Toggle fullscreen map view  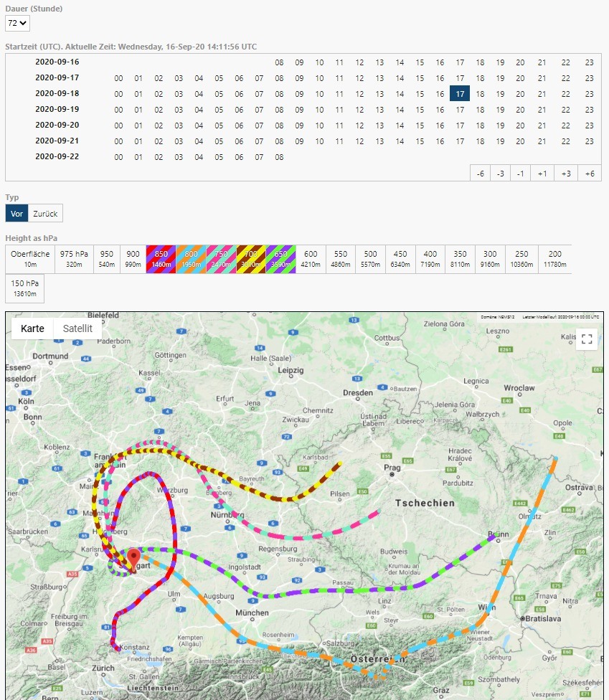coord(586,339)
